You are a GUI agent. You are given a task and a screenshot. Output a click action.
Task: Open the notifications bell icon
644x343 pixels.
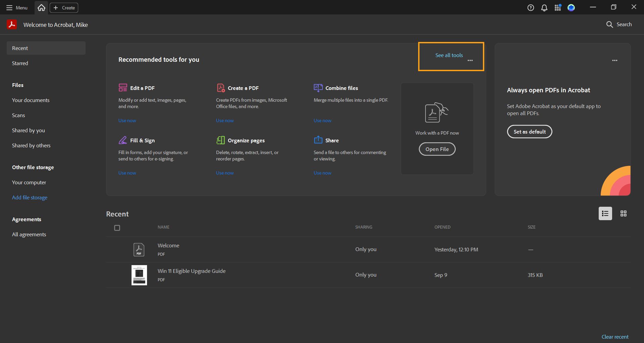(x=544, y=8)
